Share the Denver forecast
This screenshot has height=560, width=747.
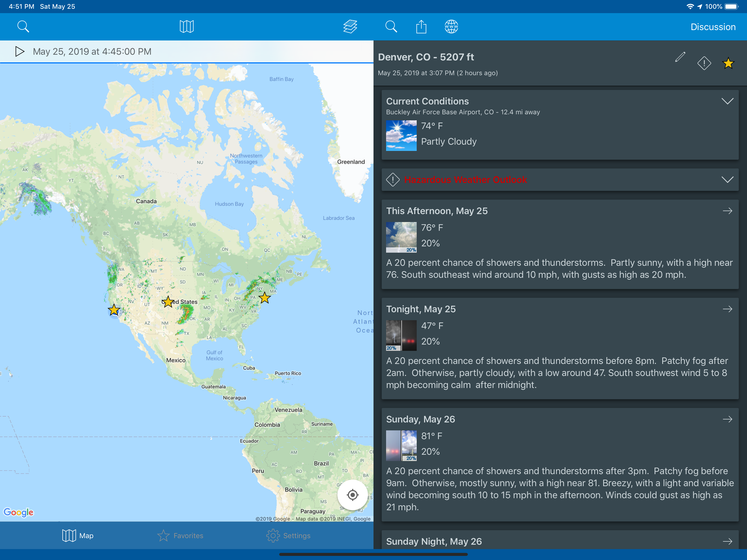pyautogui.click(x=421, y=26)
